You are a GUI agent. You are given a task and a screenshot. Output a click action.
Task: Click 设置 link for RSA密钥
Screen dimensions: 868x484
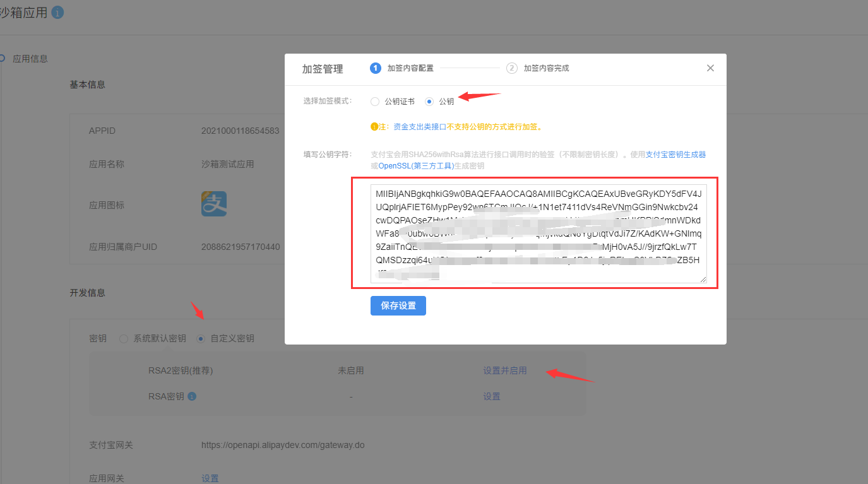(x=492, y=396)
